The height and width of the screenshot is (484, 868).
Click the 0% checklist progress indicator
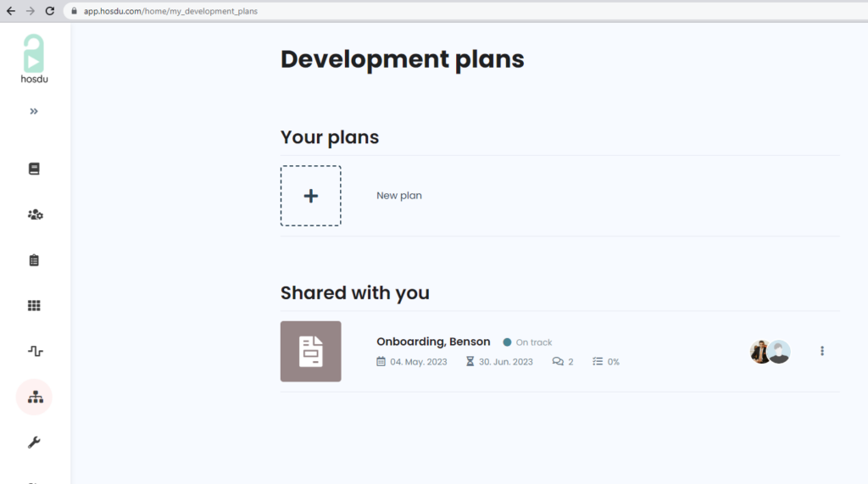coord(605,362)
